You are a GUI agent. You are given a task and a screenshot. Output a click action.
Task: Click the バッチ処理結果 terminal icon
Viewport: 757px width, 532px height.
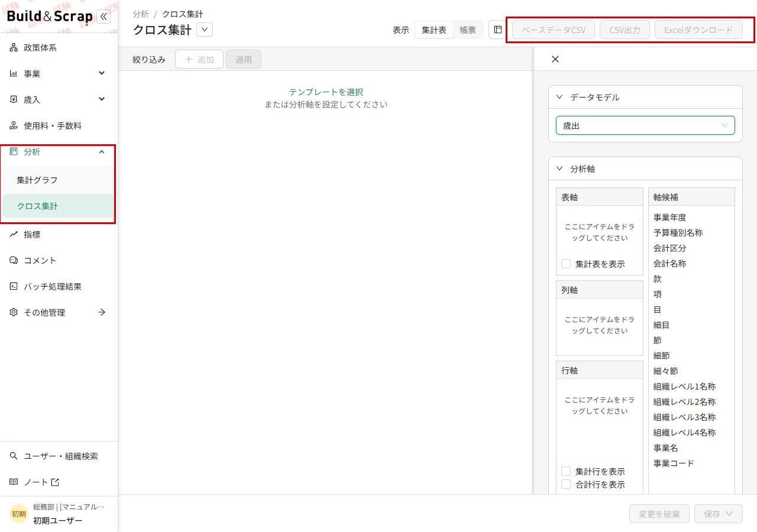coord(14,287)
